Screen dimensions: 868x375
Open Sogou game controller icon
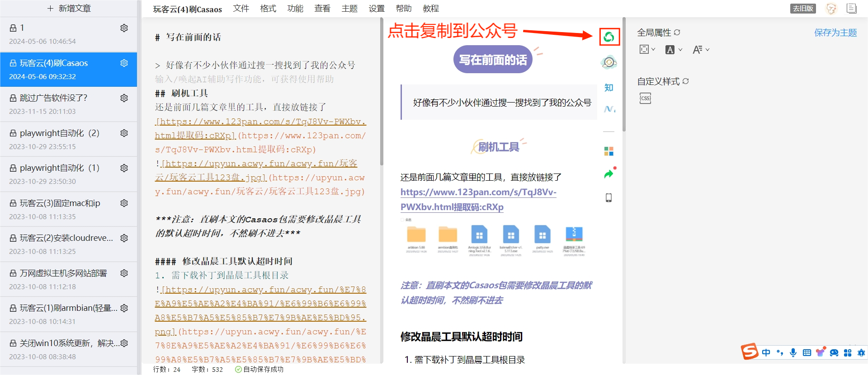(834, 352)
